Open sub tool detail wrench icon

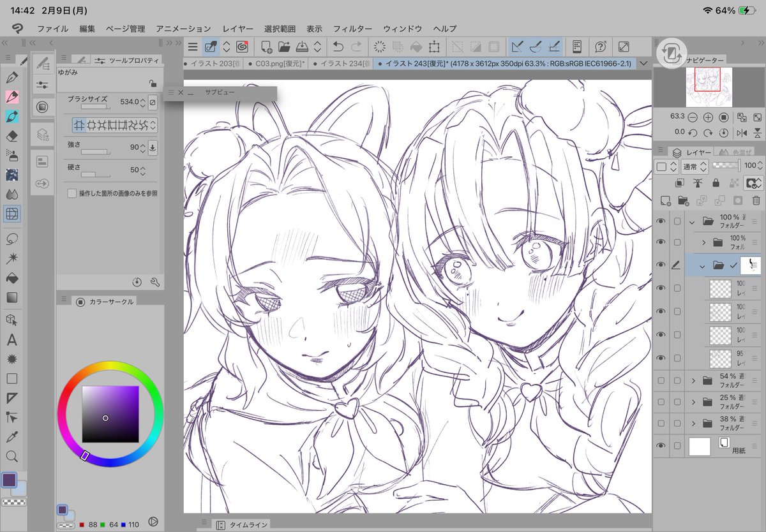point(154,281)
